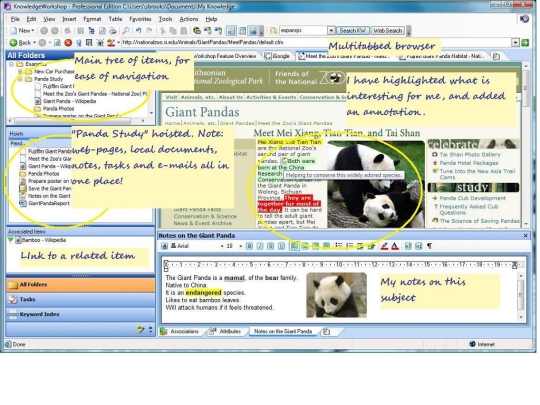Open the Panda Cub Development link
This screenshot has height=405, width=540.
[472, 198]
